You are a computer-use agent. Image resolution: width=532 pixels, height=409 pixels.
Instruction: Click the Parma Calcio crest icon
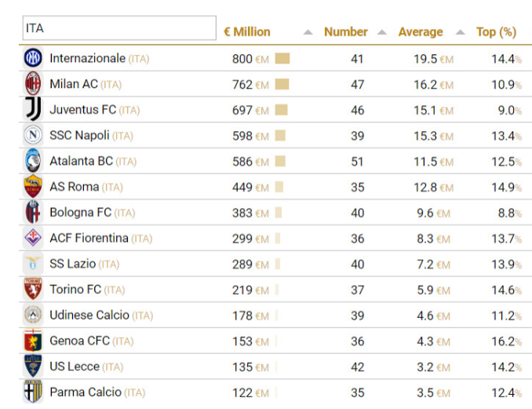point(33,392)
